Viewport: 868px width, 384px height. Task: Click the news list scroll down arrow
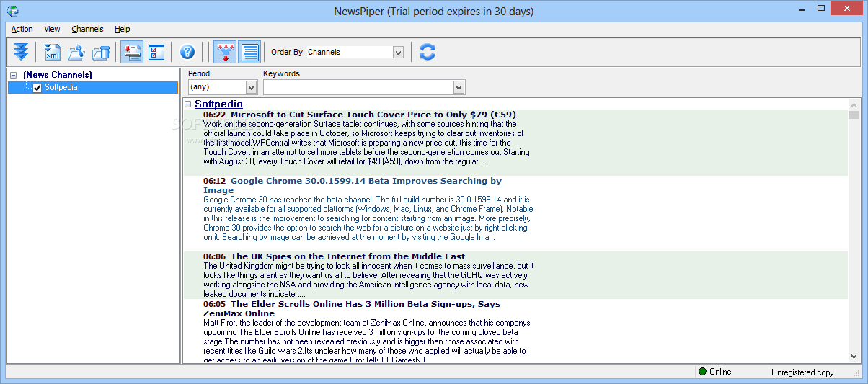point(854,356)
